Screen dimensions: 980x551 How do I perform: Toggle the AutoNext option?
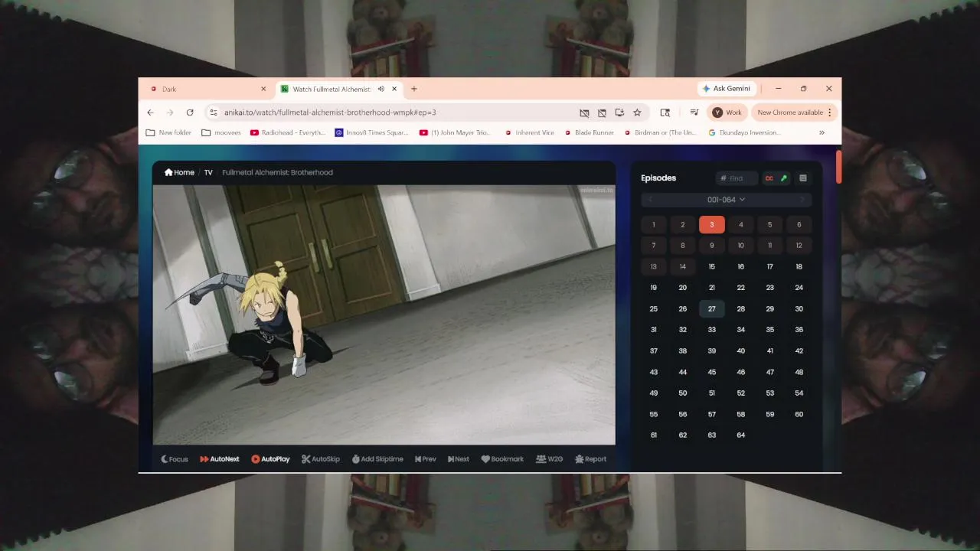(x=220, y=459)
